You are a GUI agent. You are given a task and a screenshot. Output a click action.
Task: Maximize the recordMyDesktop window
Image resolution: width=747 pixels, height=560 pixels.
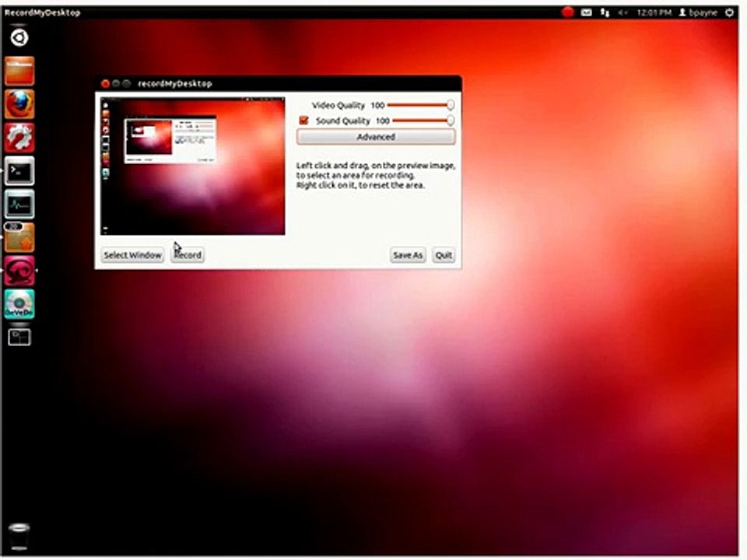[x=126, y=84]
